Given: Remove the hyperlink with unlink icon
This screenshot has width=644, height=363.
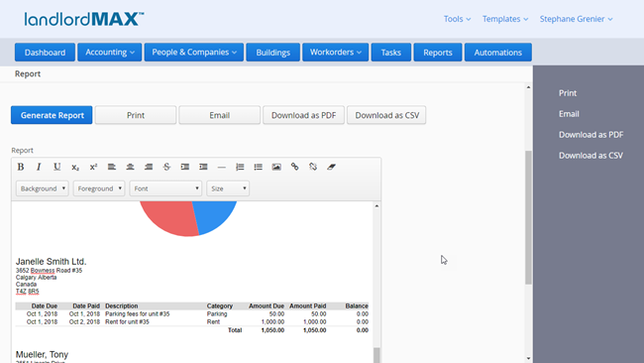Looking at the screenshot, I should coord(313,167).
